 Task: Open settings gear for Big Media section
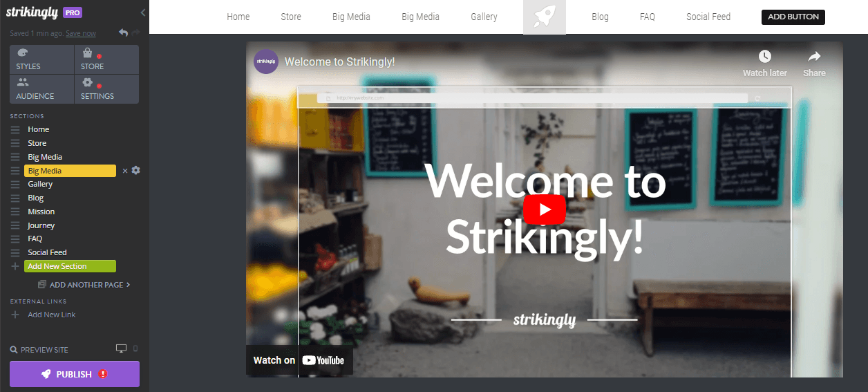click(x=135, y=170)
